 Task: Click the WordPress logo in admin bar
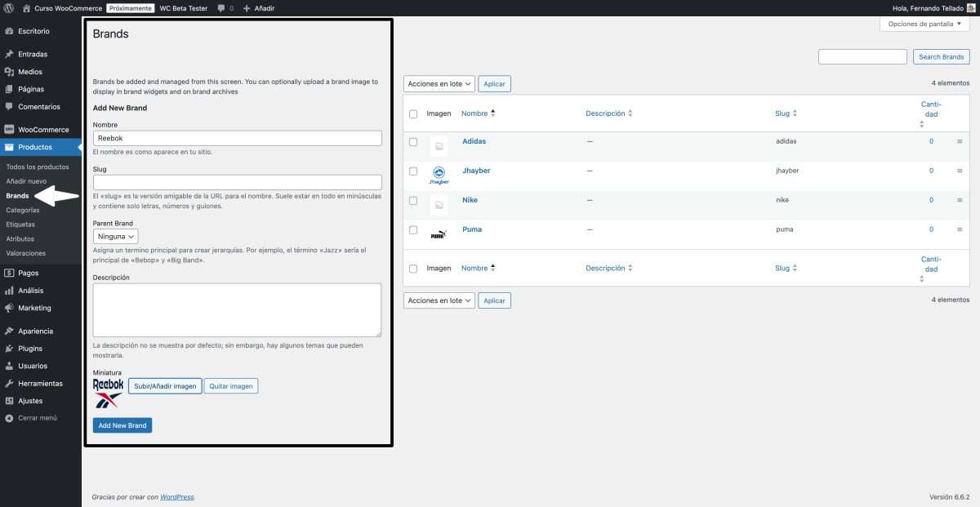pos(9,8)
